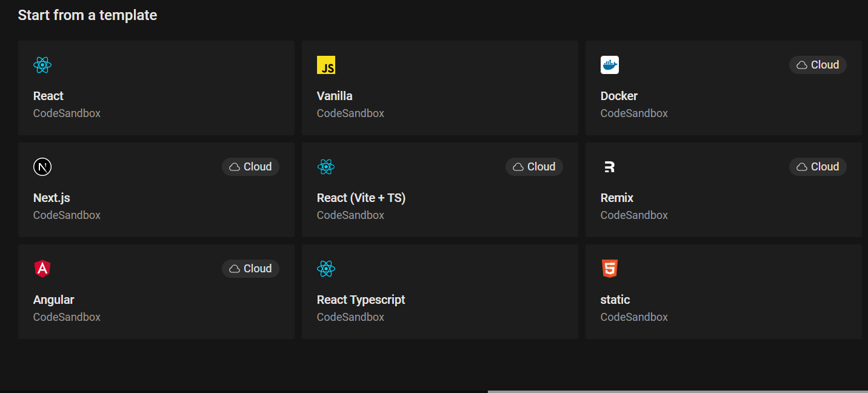868x393 pixels.
Task: Click the Remix R logo icon
Action: (x=610, y=167)
